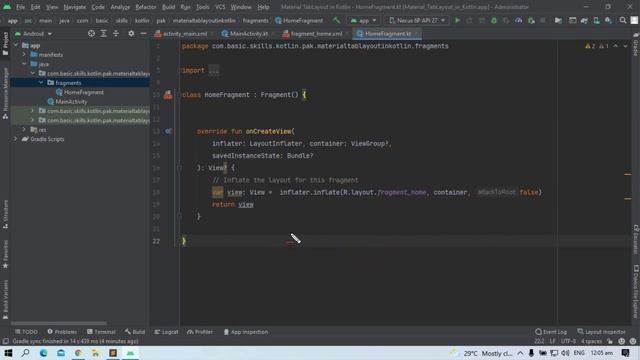Open the Nexus 6P API 27 device dropdown

point(416,20)
